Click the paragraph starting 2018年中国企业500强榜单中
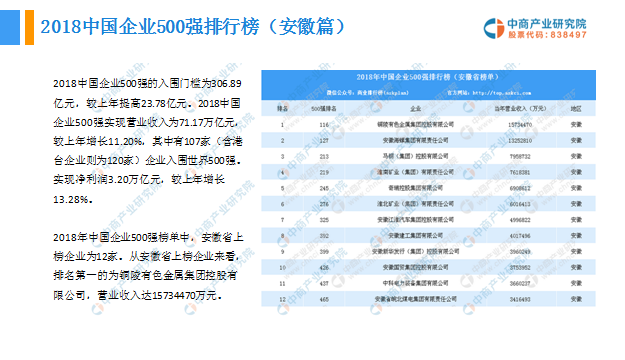 pos(148,266)
